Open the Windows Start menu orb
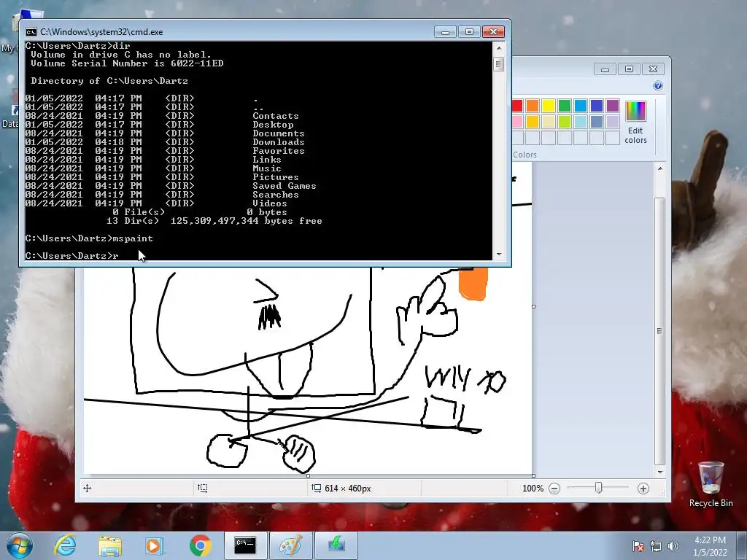Image resolution: width=747 pixels, height=560 pixels. click(x=20, y=545)
